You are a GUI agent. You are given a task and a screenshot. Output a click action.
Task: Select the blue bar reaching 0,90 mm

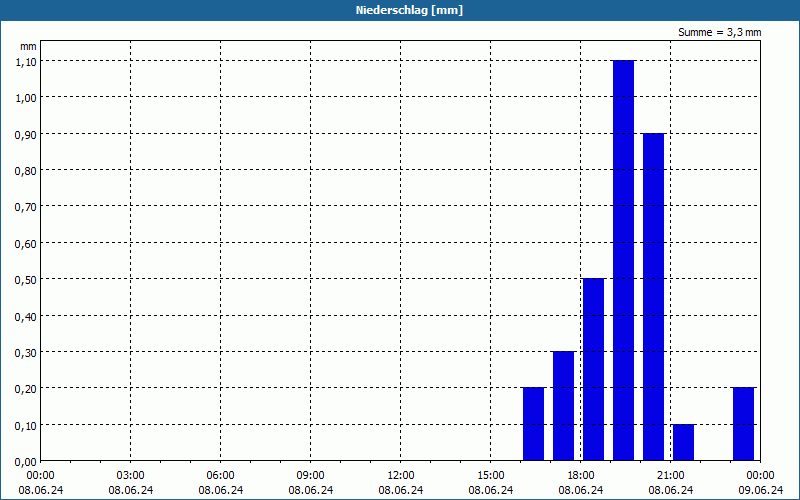654,297
